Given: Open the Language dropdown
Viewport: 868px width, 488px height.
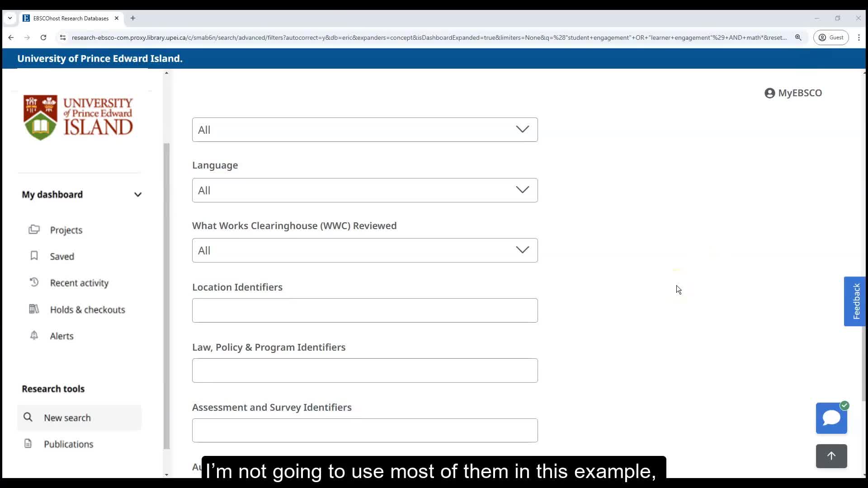Looking at the screenshot, I should tap(364, 190).
